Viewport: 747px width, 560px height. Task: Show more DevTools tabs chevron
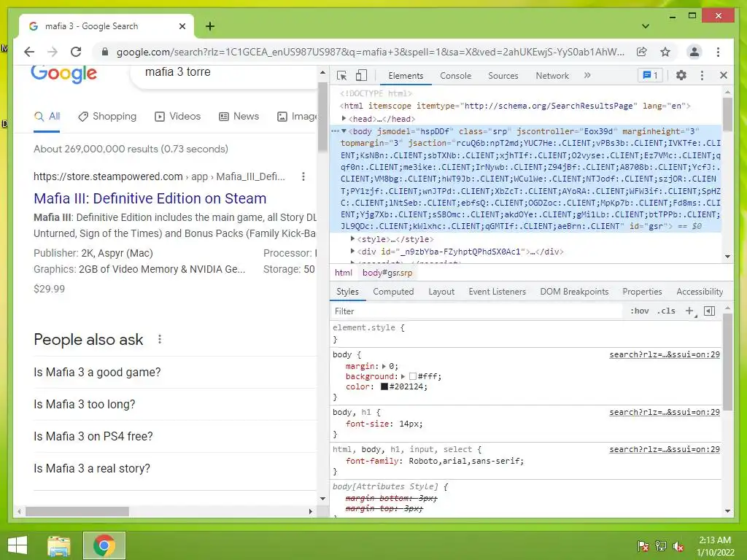coord(587,75)
